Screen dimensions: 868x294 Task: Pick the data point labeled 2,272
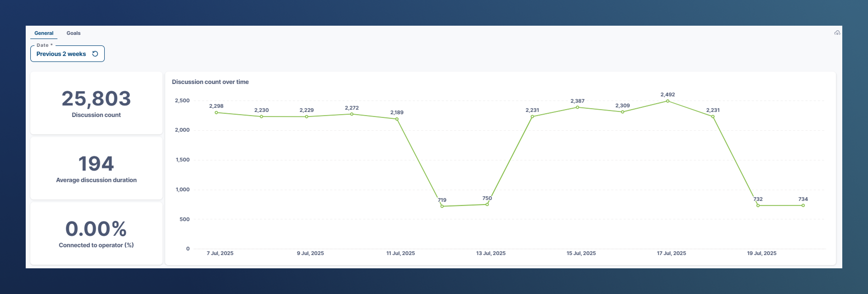(352, 114)
